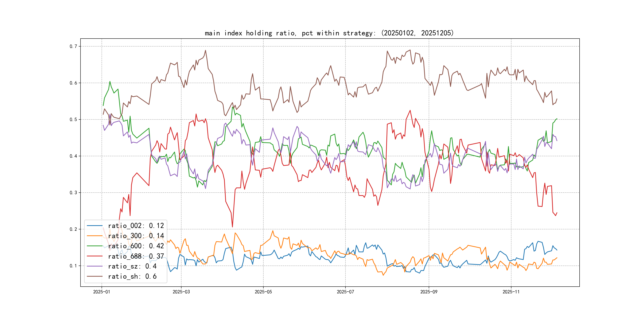Click the 0.5 y-axis tick label
The image size is (644, 322).
tap(73, 119)
